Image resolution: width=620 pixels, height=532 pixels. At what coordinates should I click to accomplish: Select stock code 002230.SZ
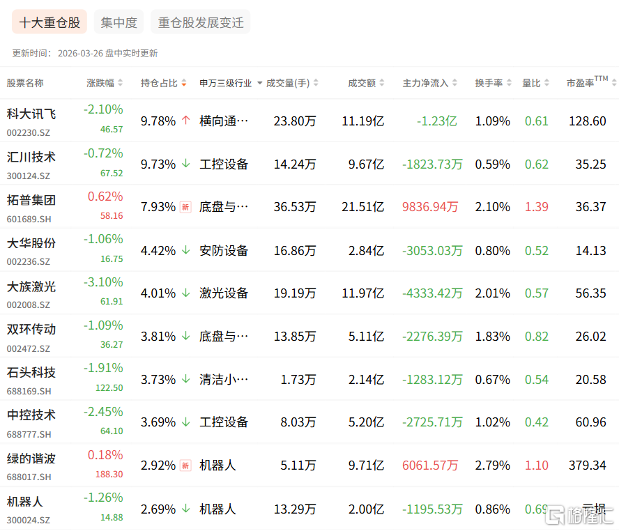pyautogui.click(x=28, y=133)
